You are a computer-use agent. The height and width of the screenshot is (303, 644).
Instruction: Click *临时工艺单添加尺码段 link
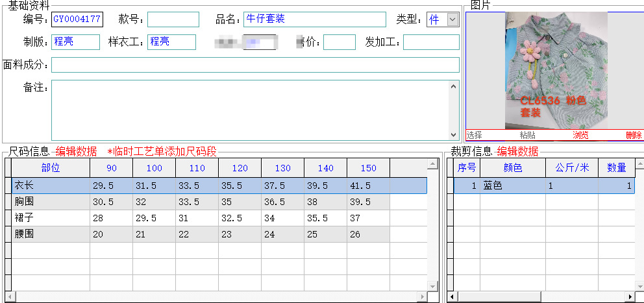162,152
